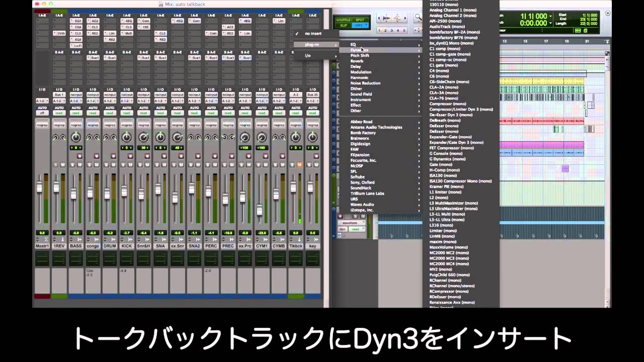Choose "no insert" in the popup menu

coord(313,34)
